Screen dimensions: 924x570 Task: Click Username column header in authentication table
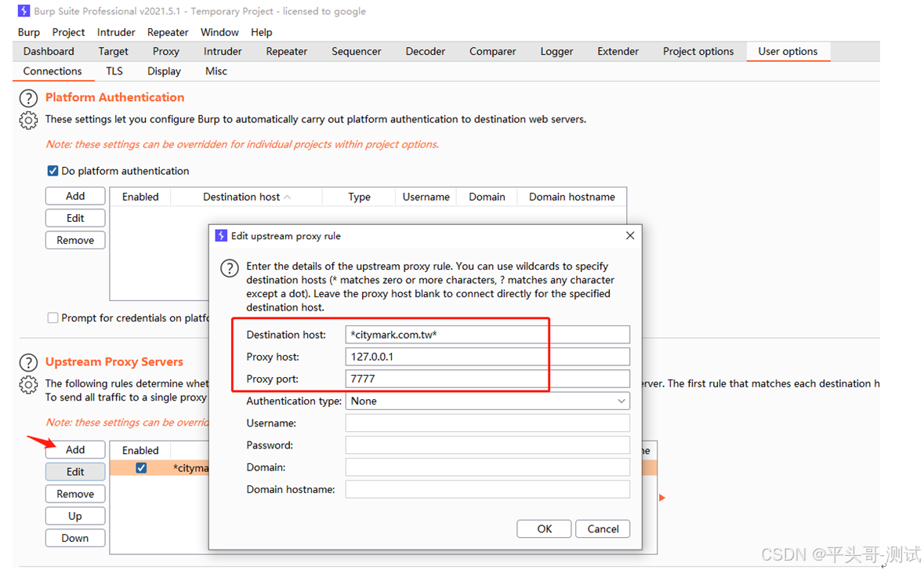point(426,197)
